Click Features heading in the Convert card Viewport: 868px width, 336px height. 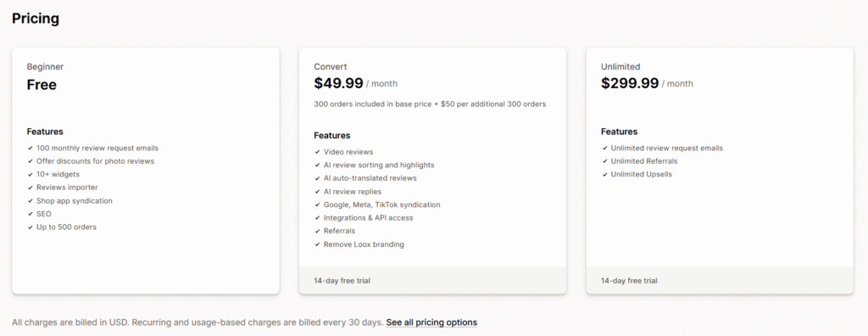[x=332, y=135]
